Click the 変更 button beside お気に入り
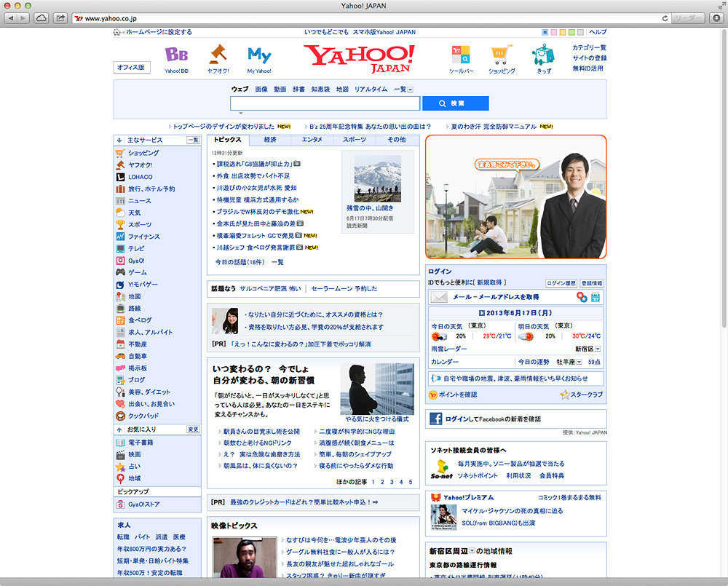Viewport: 728px width, 586px height. click(x=193, y=429)
